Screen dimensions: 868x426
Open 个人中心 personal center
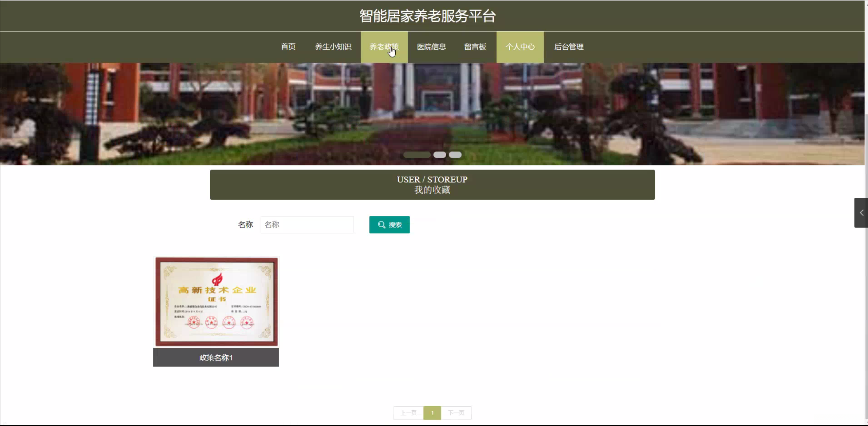click(520, 47)
